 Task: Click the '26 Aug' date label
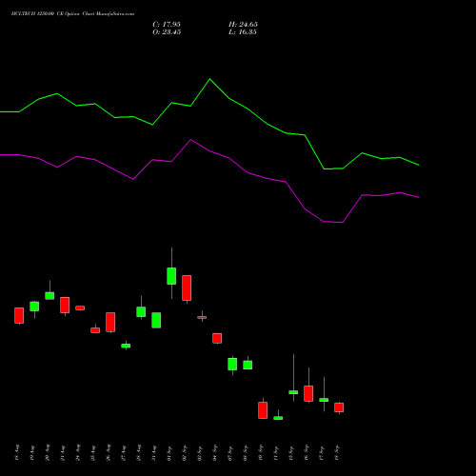click(109, 453)
